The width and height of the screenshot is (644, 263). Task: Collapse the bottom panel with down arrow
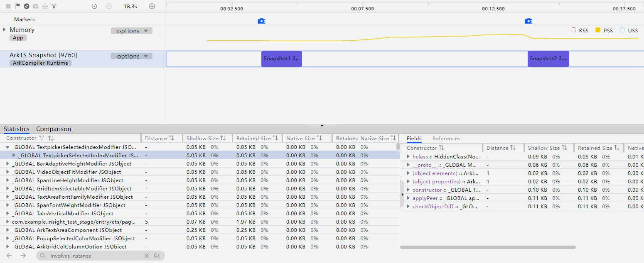(322, 125)
